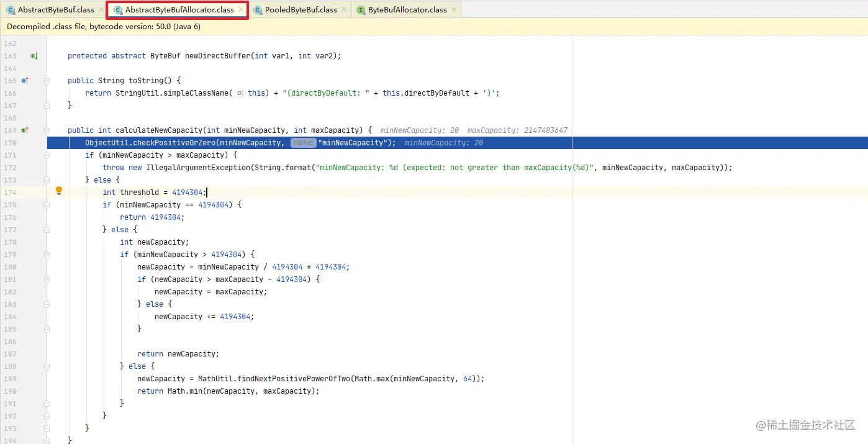Click the calculateNewCapacity method name
868x444 pixels.
[159, 130]
